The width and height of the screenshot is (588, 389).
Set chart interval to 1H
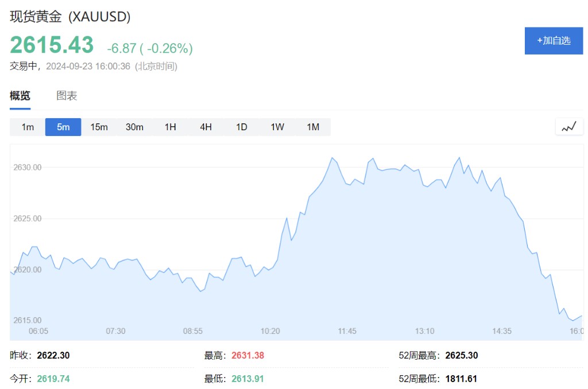pyautogui.click(x=170, y=127)
